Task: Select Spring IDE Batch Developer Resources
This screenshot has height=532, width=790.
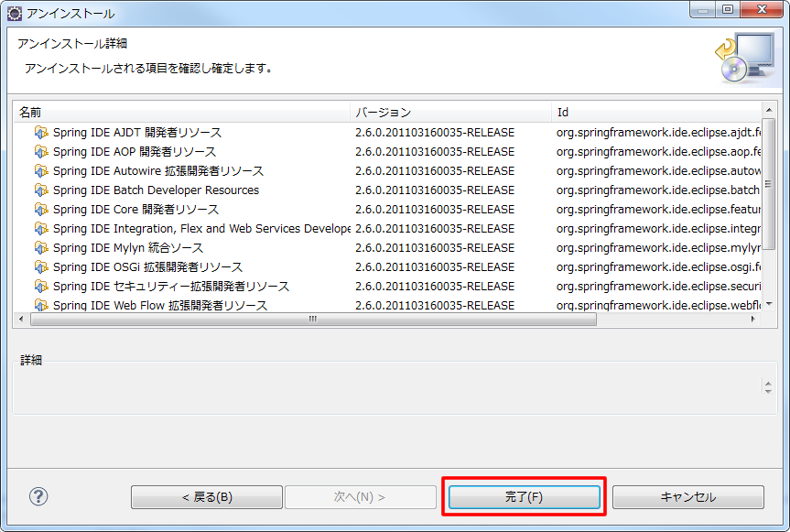Action: 387,190
